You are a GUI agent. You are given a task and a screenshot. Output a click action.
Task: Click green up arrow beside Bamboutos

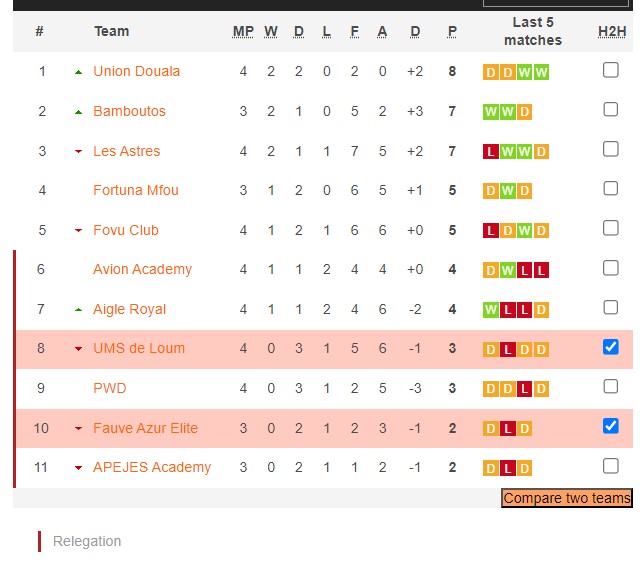point(78,112)
